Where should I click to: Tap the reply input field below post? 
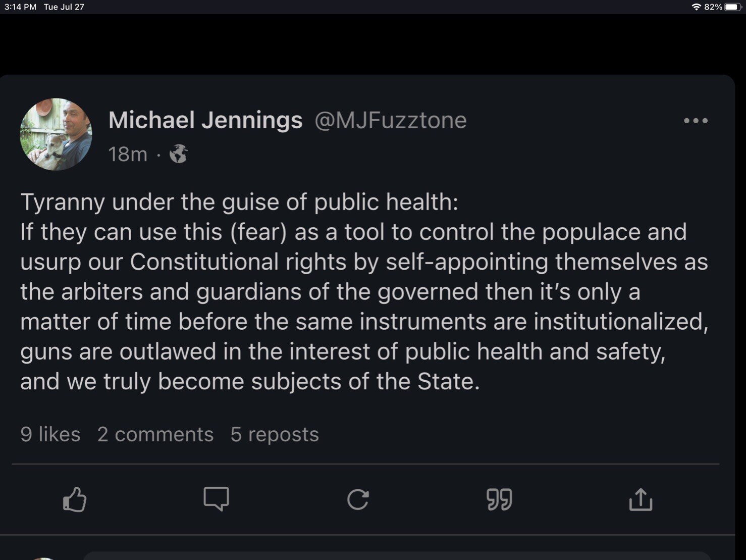[394, 555]
